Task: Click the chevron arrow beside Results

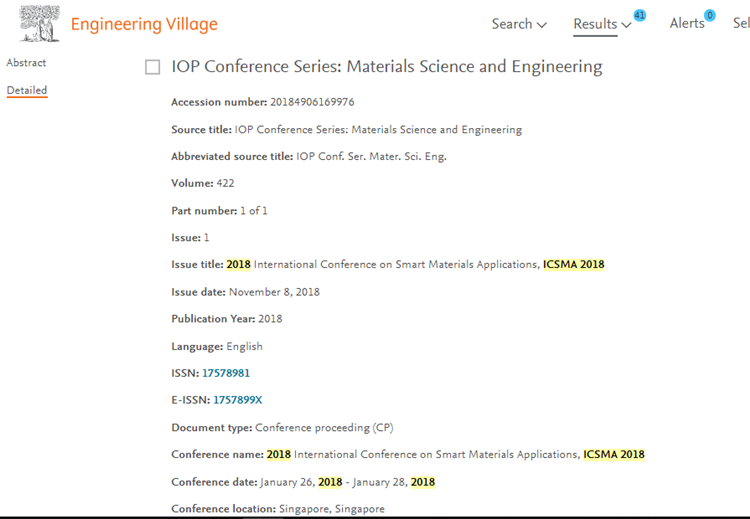Action: (626, 25)
